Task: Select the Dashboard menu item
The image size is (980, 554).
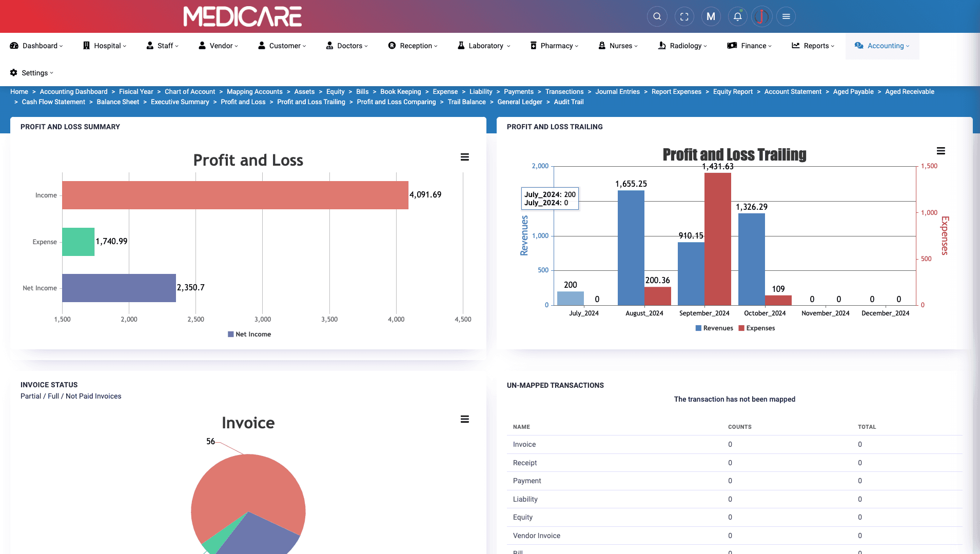Action: [x=35, y=46]
